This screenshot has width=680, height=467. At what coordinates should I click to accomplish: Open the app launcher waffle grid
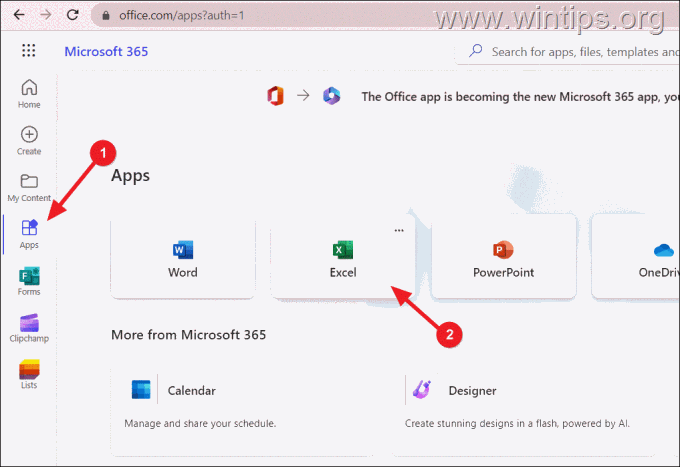coord(29,51)
